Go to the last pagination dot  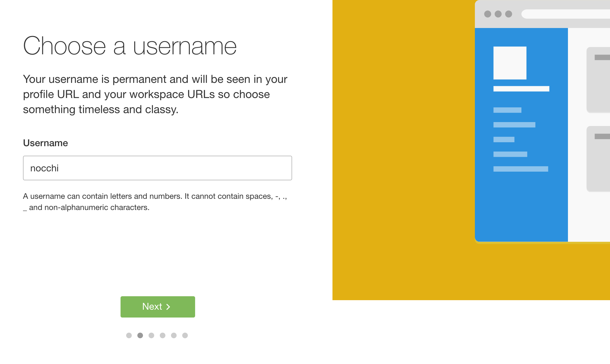coord(185,335)
